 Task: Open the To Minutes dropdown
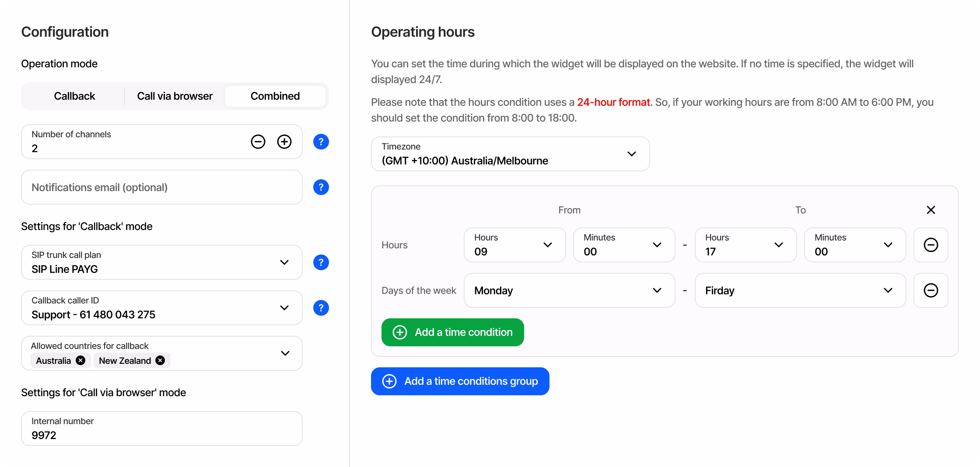coord(855,245)
